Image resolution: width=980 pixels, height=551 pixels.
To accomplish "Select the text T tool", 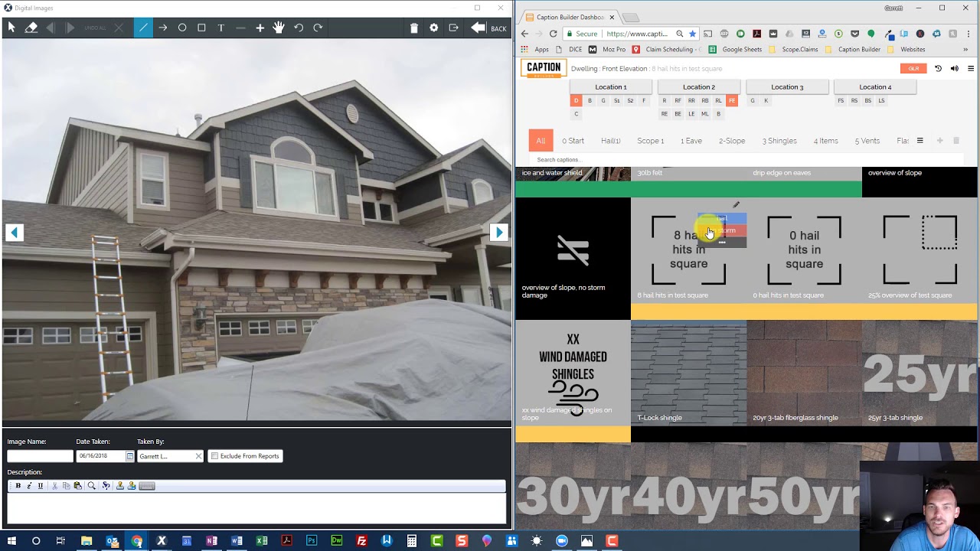I will tap(221, 28).
